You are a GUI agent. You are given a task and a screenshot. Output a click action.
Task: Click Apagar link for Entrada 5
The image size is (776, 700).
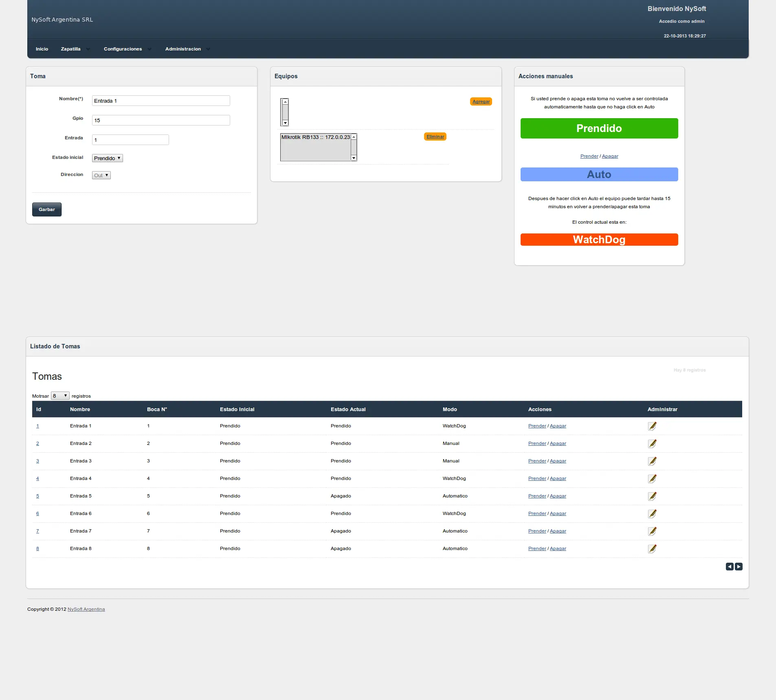coord(558,496)
